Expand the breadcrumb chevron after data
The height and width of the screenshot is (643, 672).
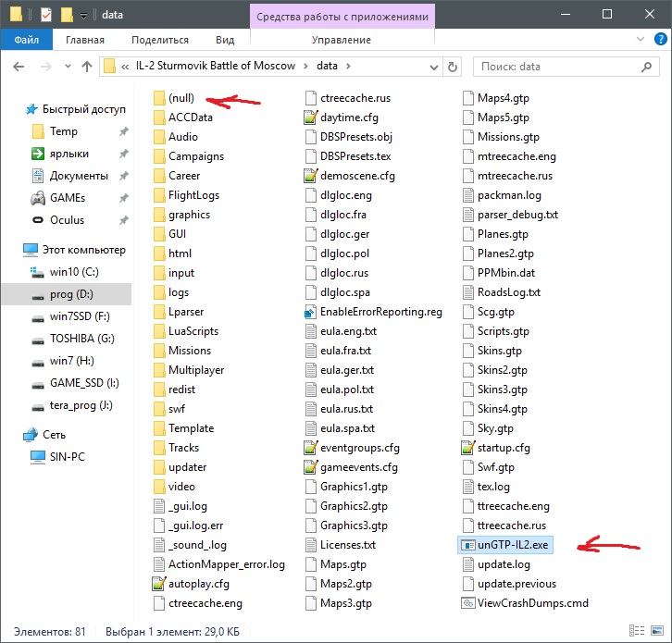click(348, 66)
